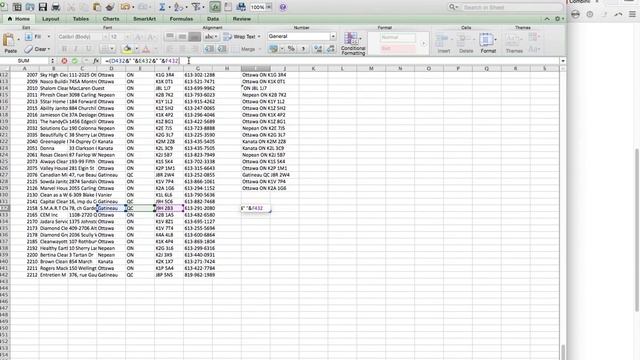Toggle the Toolbox button in the toolbar
The height and width of the screenshot is (360, 640).
click(228, 7)
